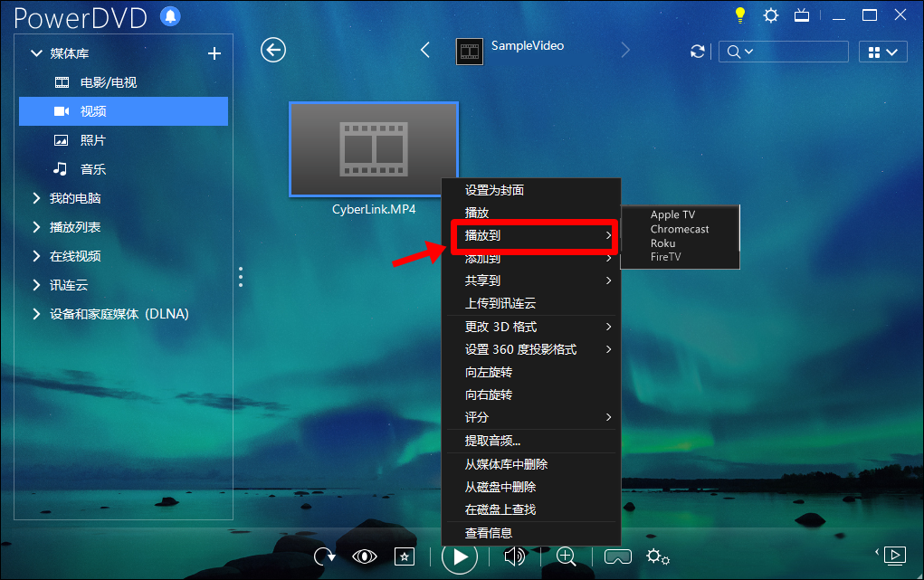Select Chromecast from the submenu

coord(680,229)
